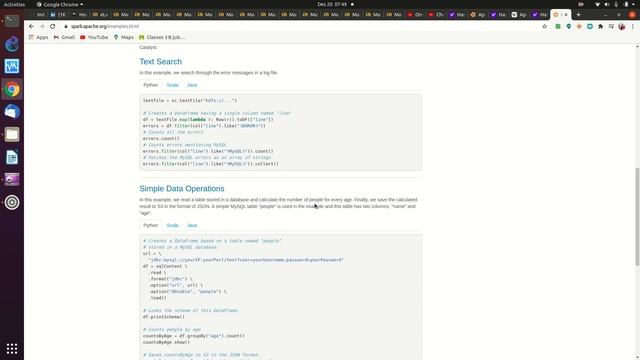Image resolution: width=640 pixels, height=360 pixels.
Task: Open the waveform monitor app in dock
Action: (x=12, y=66)
